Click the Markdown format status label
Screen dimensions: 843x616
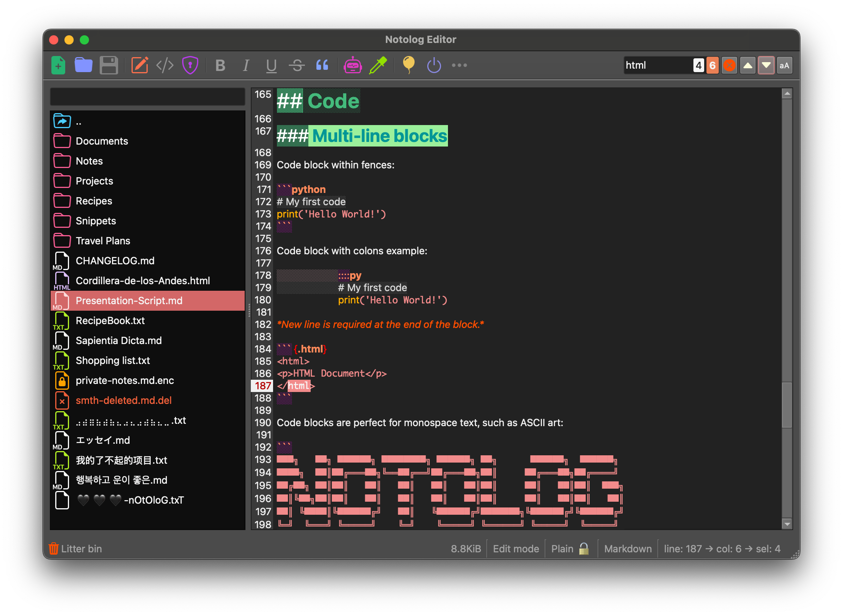(x=628, y=549)
